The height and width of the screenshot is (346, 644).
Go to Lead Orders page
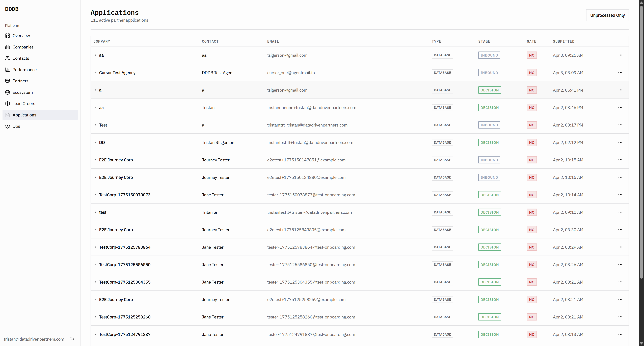pyautogui.click(x=24, y=104)
